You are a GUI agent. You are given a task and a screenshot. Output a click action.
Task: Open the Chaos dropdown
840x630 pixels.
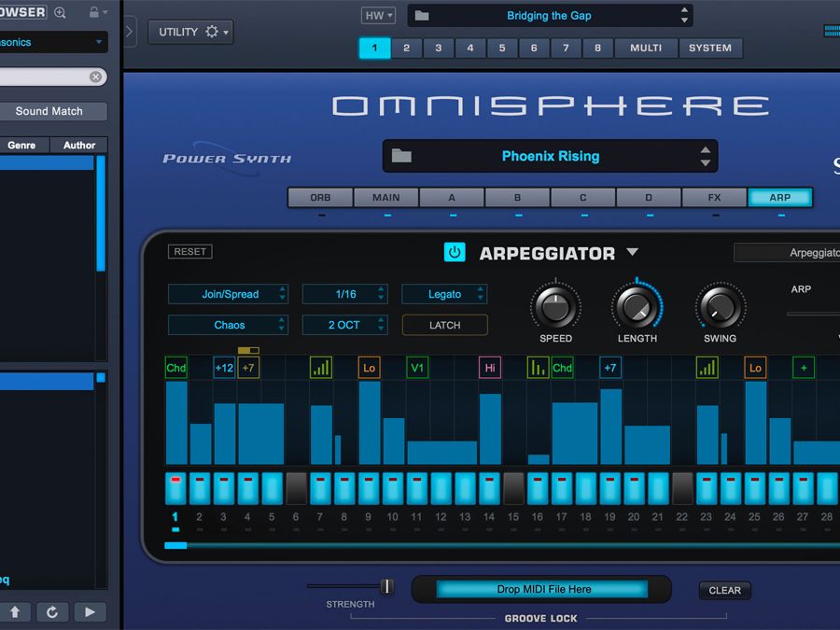229,325
